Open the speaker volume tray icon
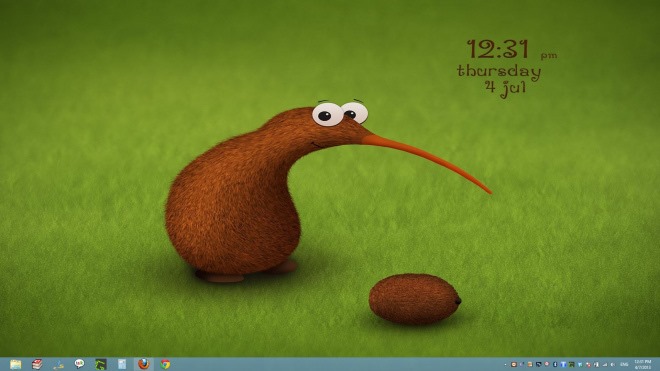The width and height of the screenshot is (660, 371). pos(613,365)
